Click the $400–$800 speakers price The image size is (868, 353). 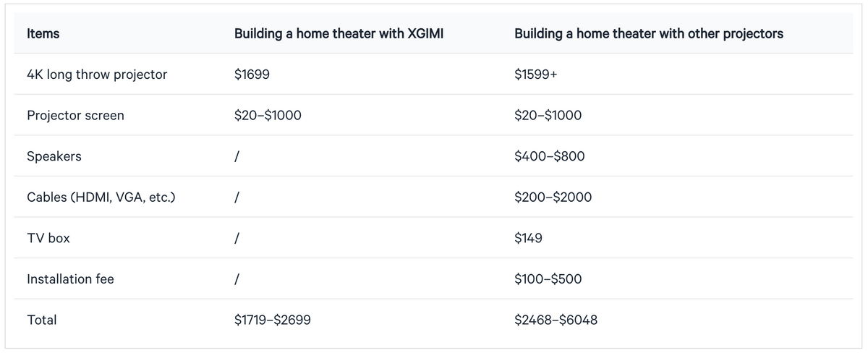coord(549,156)
